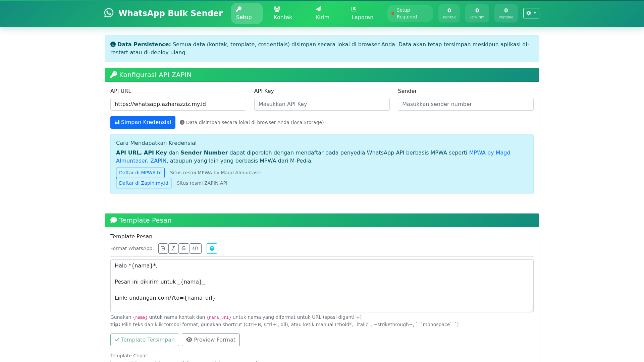This screenshot has height=362, width=644.
Task: Focus the API Key input field
Action: 322,104
